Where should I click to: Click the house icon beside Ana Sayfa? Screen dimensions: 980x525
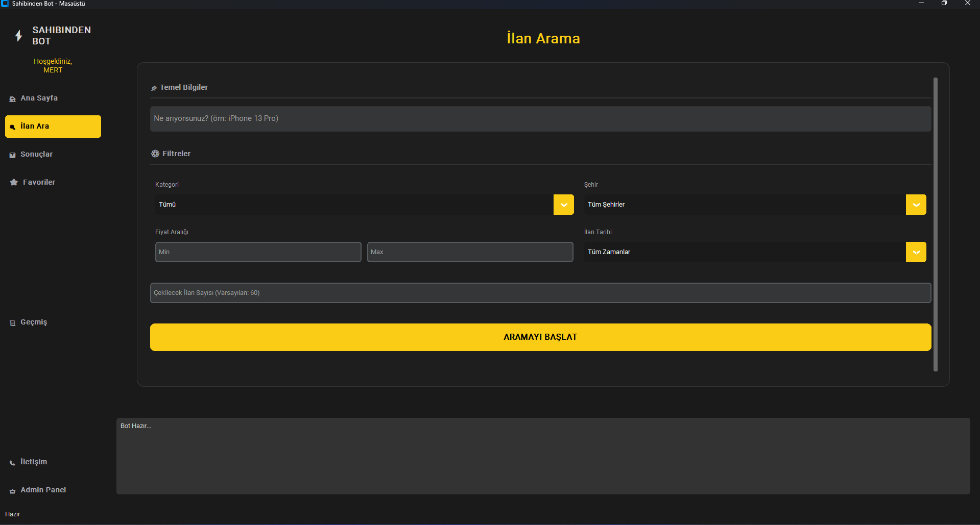[x=13, y=99]
